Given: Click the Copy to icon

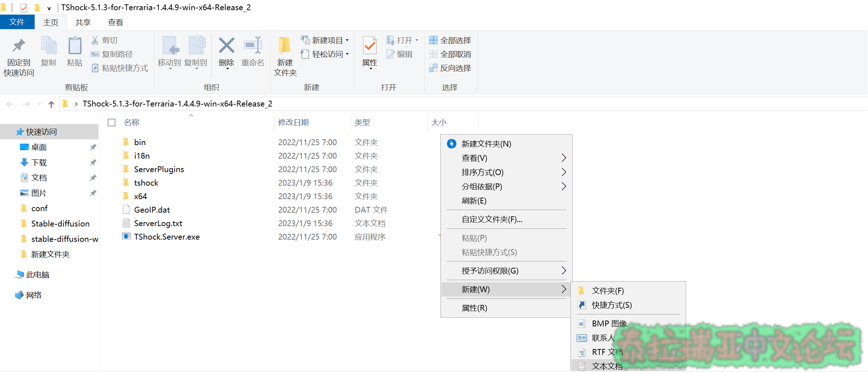Looking at the screenshot, I should (x=197, y=46).
